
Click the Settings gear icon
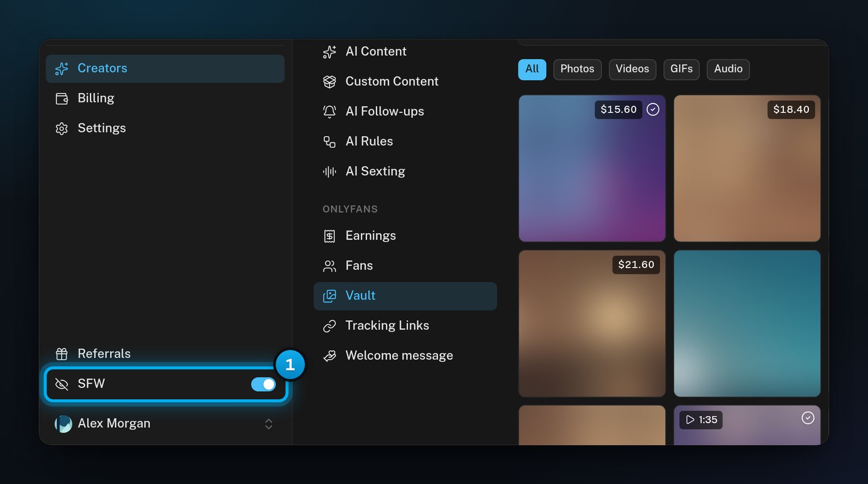(x=62, y=129)
